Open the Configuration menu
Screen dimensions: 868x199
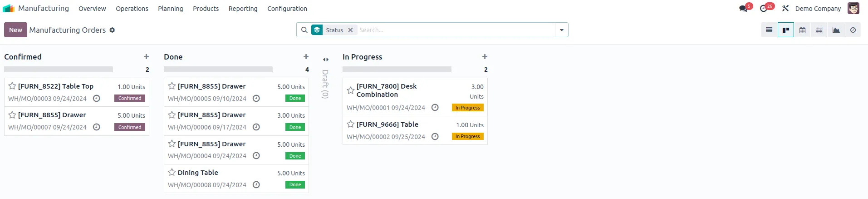pos(287,9)
